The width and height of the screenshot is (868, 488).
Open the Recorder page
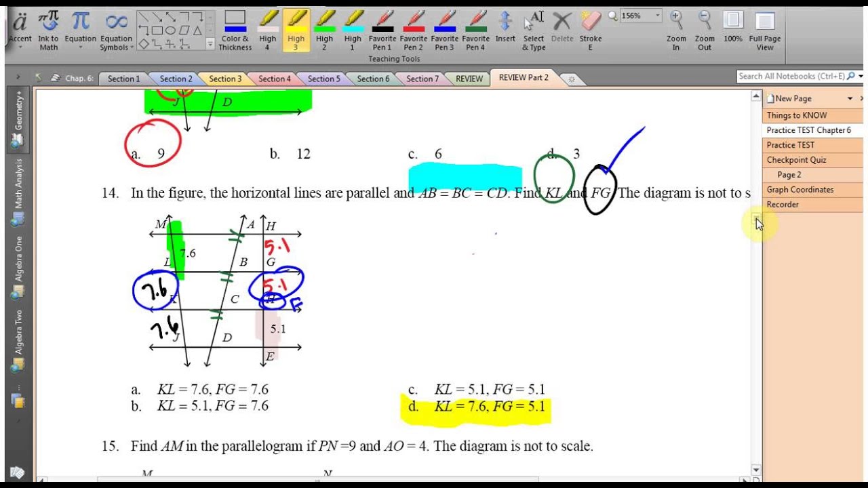pos(812,205)
